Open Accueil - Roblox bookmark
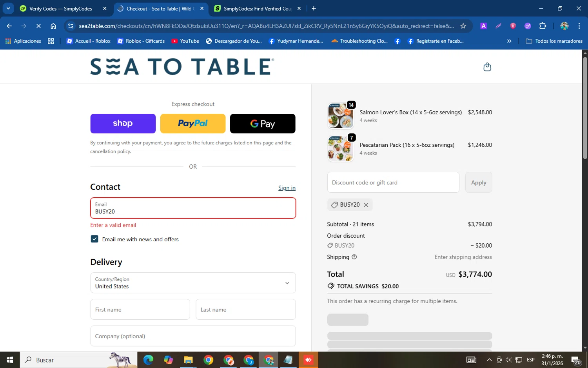The width and height of the screenshot is (588, 368). [x=89, y=41]
